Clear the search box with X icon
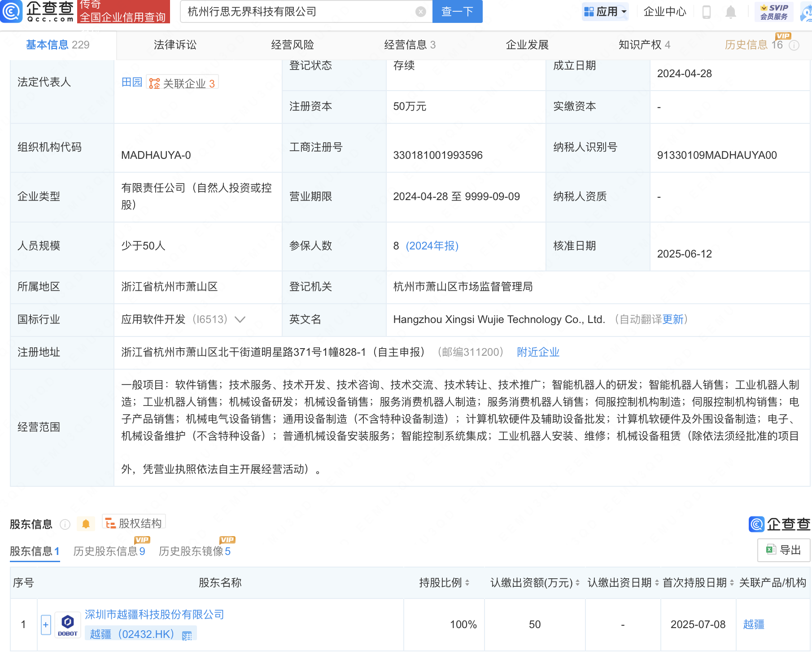812x655 pixels. pos(421,12)
